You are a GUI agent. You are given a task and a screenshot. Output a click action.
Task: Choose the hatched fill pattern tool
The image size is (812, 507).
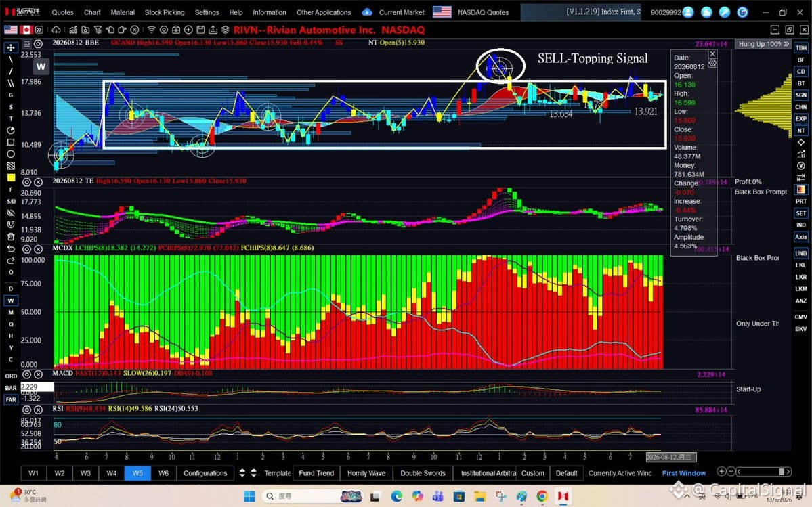click(x=10, y=166)
